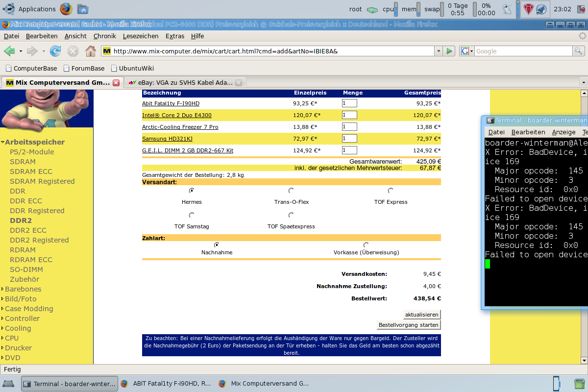Click the battery indicator in bottom panel
The height and width of the screenshot is (392, 588).
coord(557,384)
